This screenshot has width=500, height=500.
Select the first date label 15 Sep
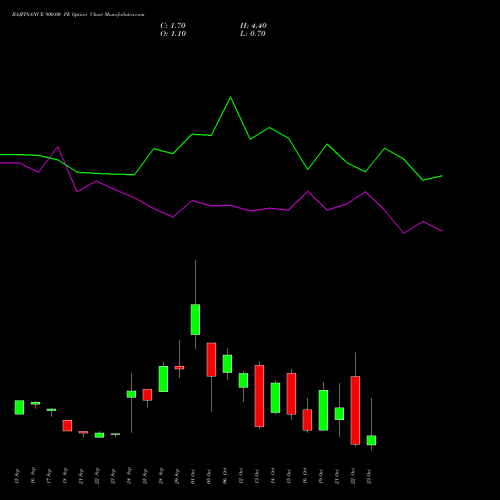17,476
